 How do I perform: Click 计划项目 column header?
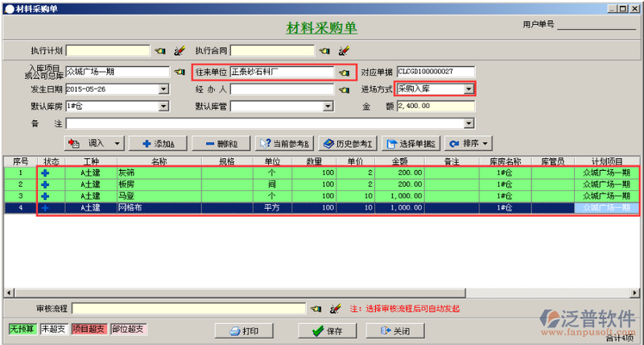point(607,161)
